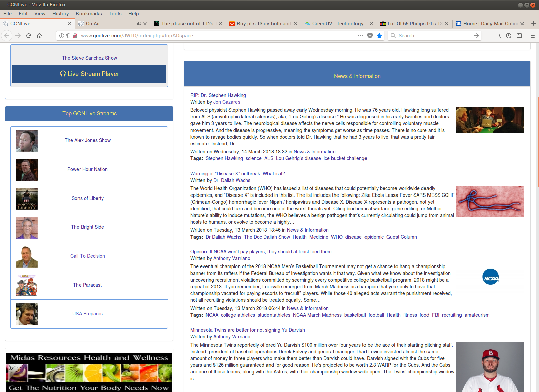Click the Midas Resources Health and Wellness banner

coord(89,372)
